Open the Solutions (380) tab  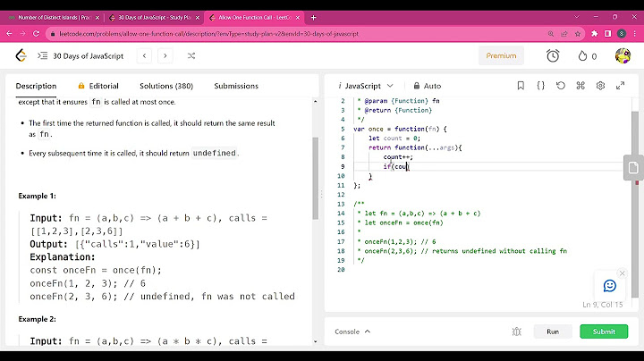pos(166,86)
